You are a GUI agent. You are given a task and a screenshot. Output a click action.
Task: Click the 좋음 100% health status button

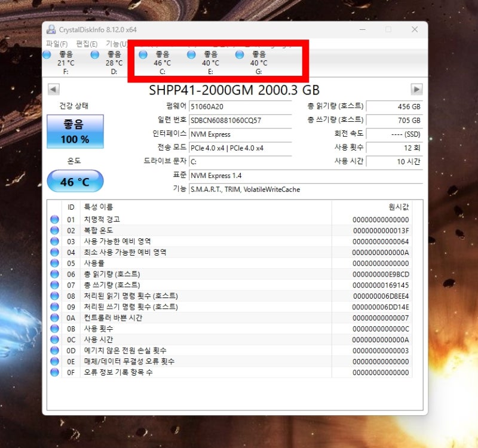(75, 131)
